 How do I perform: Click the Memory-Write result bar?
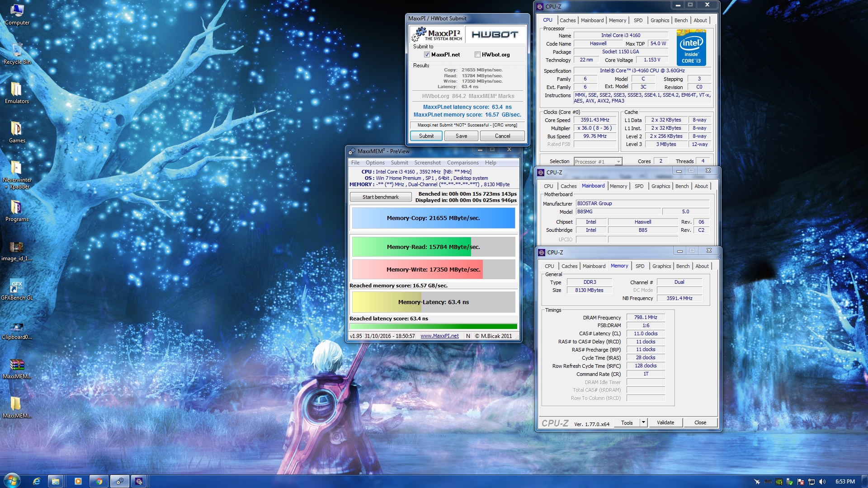point(433,269)
